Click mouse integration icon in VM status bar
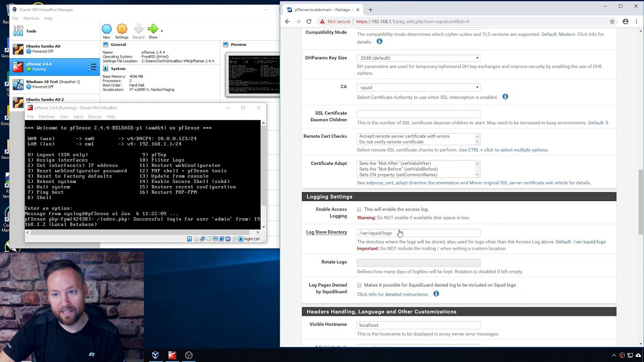The width and height of the screenshot is (644, 362). [x=234, y=239]
